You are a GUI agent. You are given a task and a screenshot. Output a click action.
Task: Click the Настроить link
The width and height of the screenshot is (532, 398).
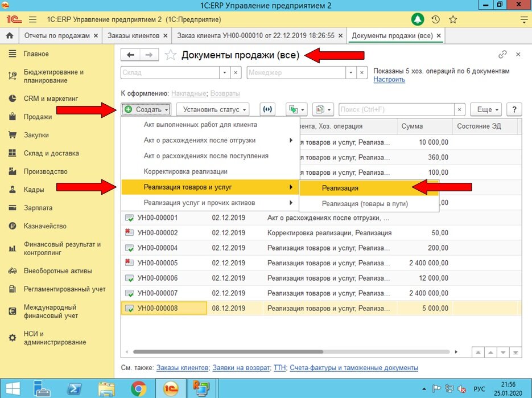(389, 80)
